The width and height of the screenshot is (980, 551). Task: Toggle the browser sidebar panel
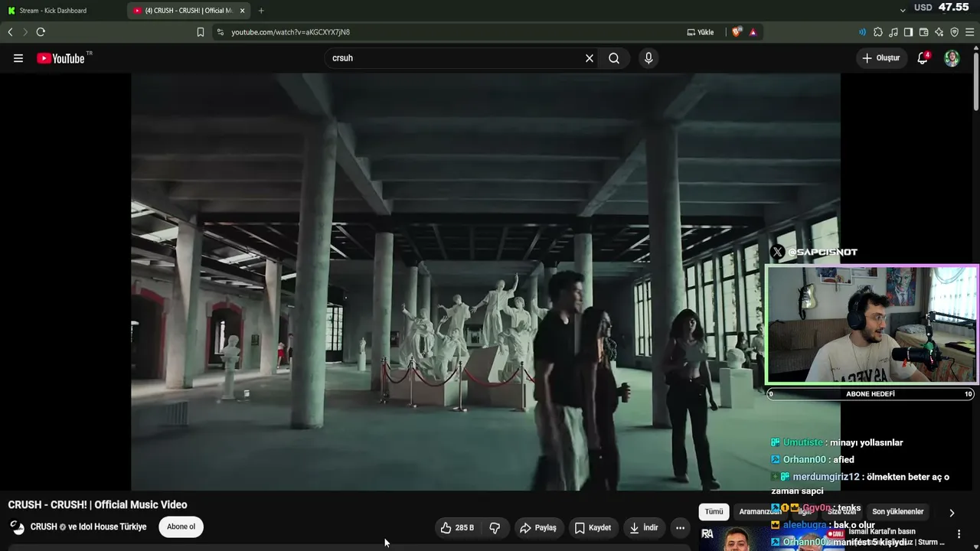pos(908,32)
